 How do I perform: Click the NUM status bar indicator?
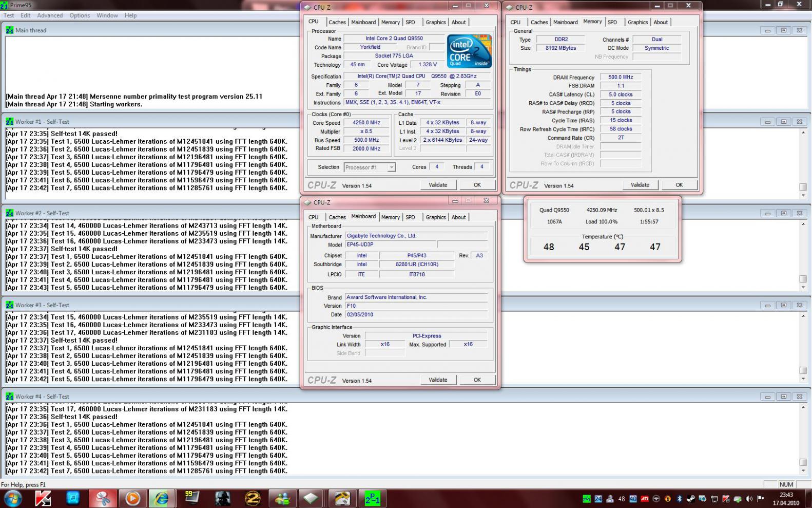click(786, 484)
